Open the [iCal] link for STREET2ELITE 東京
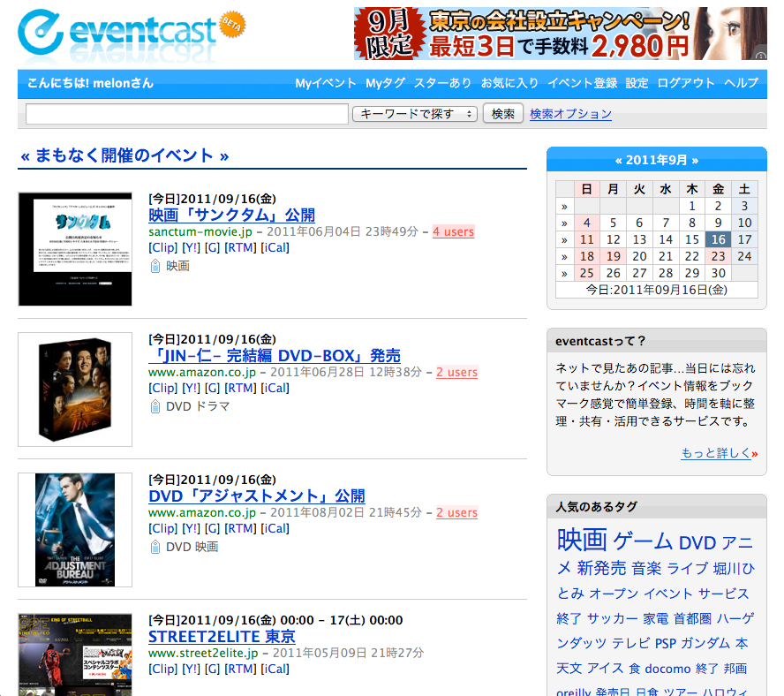The width and height of the screenshot is (784, 696). pos(275,669)
